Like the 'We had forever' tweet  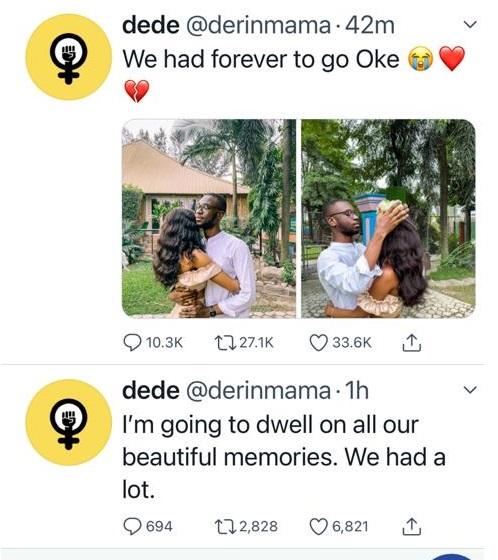[318, 342]
